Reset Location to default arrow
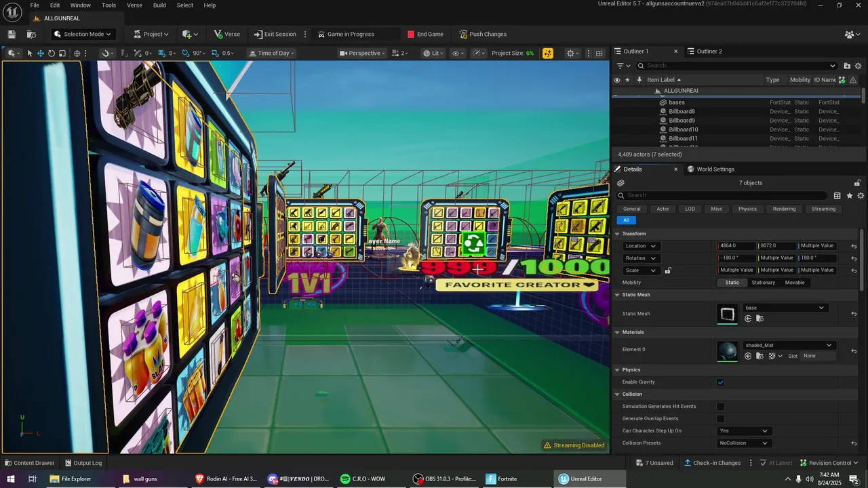Image resolution: width=868 pixels, height=488 pixels. [854, 246]
